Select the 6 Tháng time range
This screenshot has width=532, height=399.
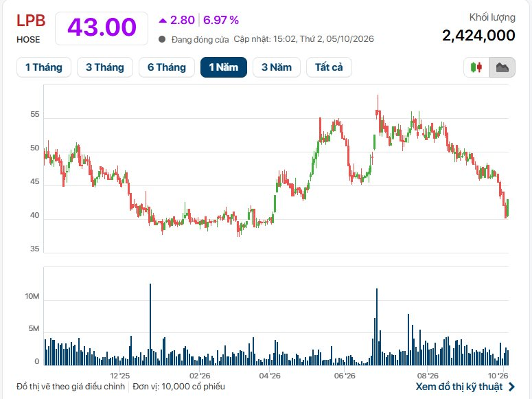(x=167, y=67)
